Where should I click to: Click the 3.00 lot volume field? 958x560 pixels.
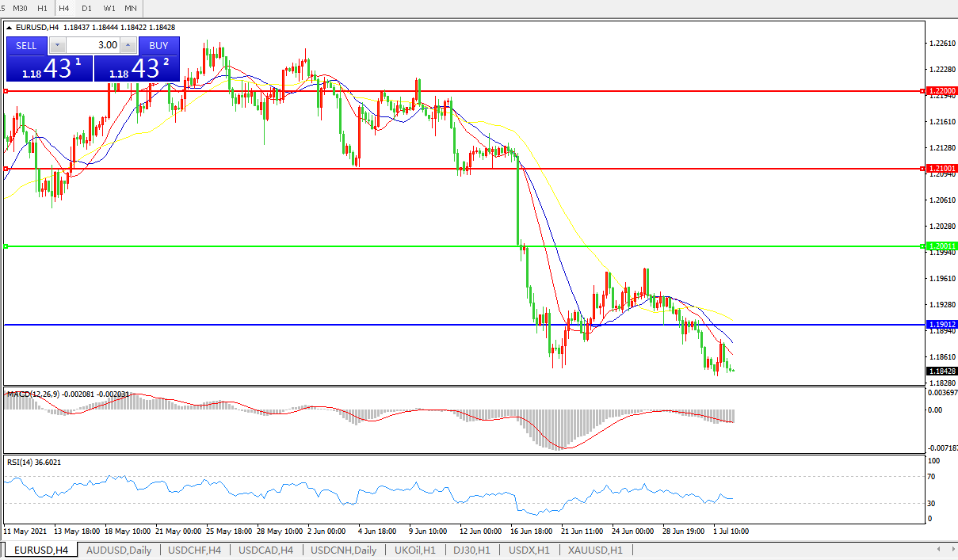92,45
